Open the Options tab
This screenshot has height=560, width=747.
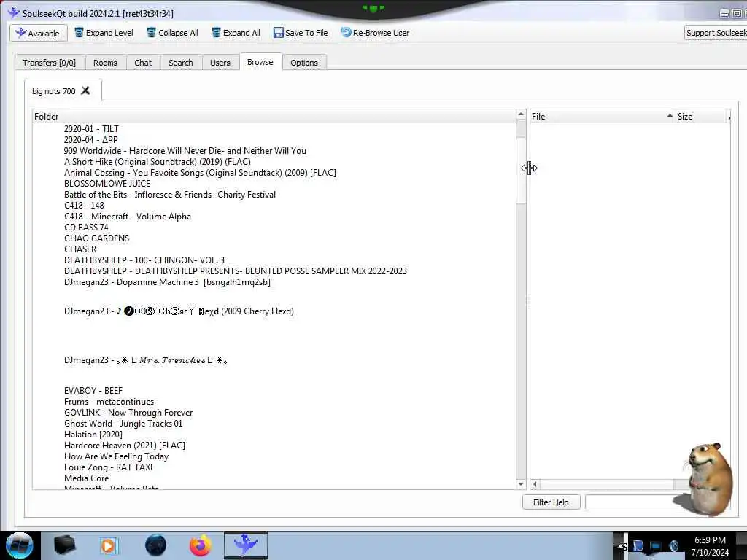coord(304,63)
